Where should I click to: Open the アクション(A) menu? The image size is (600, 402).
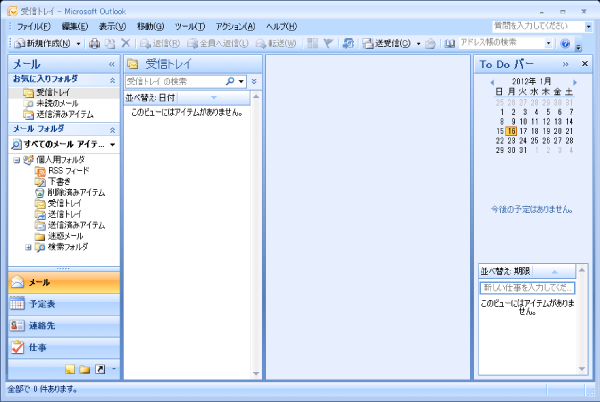[235, 26]
